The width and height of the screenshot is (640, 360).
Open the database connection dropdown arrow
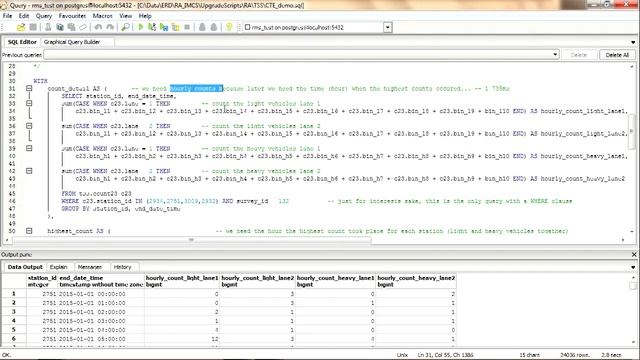[388, 27]
